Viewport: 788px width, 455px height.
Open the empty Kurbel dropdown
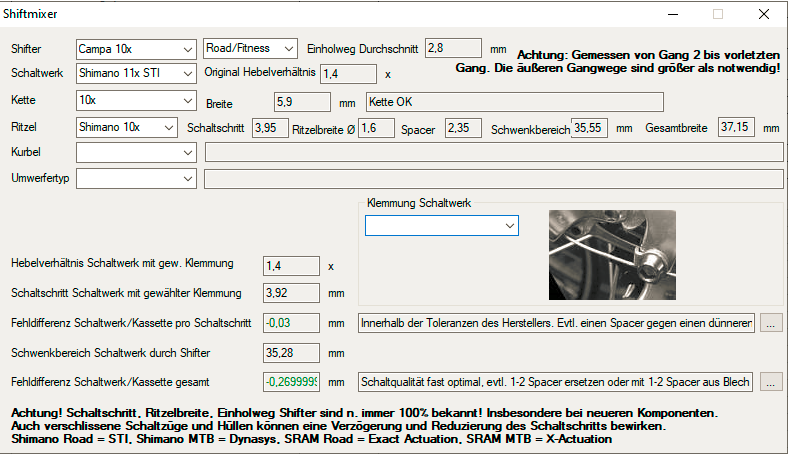coord(136,153)
